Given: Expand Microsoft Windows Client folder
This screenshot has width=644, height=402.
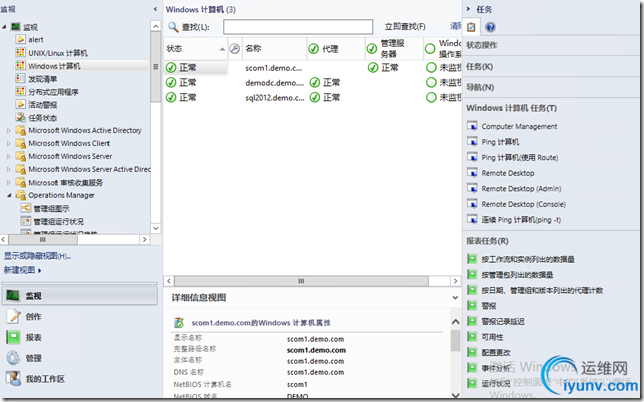Looking at the screenshot, I should (x=9, y=143).
